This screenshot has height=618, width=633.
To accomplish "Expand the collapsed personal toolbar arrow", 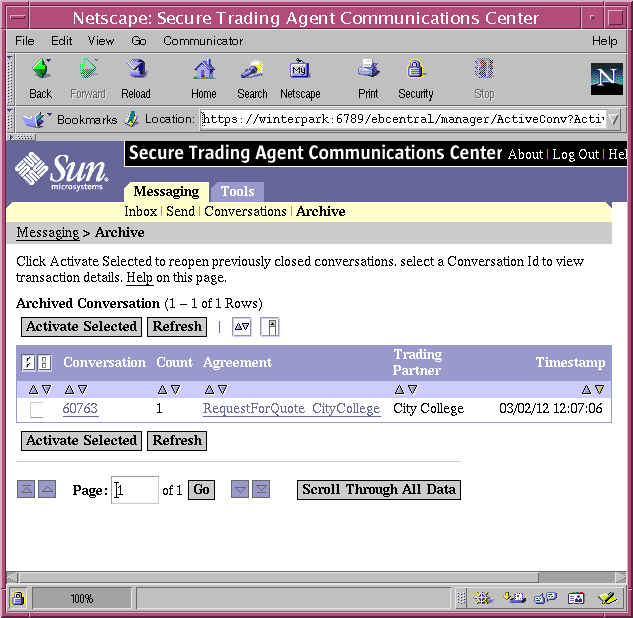I will click(x=22, y=137).
